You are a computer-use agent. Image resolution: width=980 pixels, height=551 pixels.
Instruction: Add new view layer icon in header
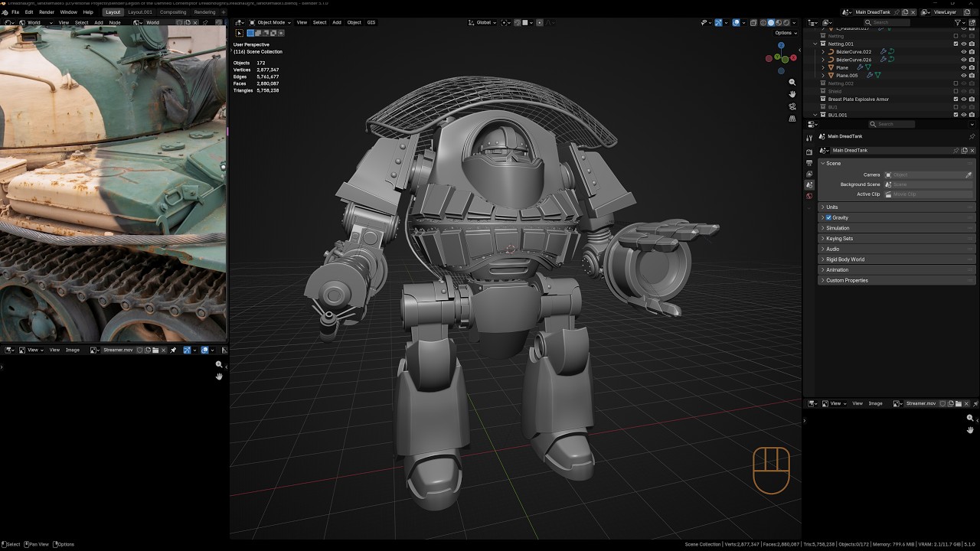click(x=966, y=12)
